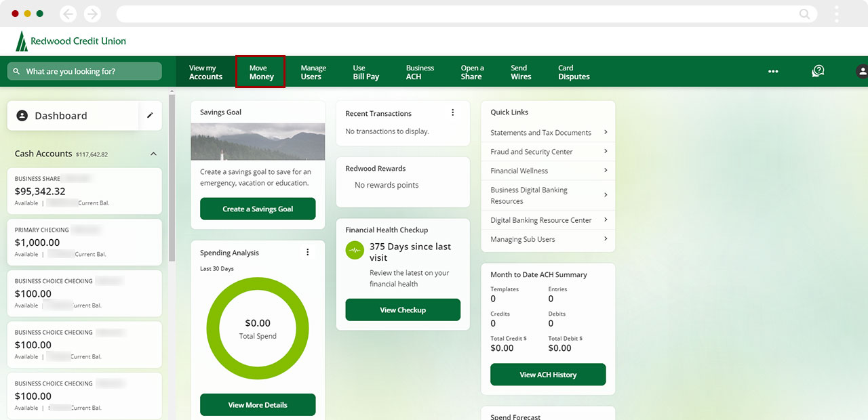Click the Total Debit $ value
Viewport: 868px width, 420px height.
tap(560, 348)
